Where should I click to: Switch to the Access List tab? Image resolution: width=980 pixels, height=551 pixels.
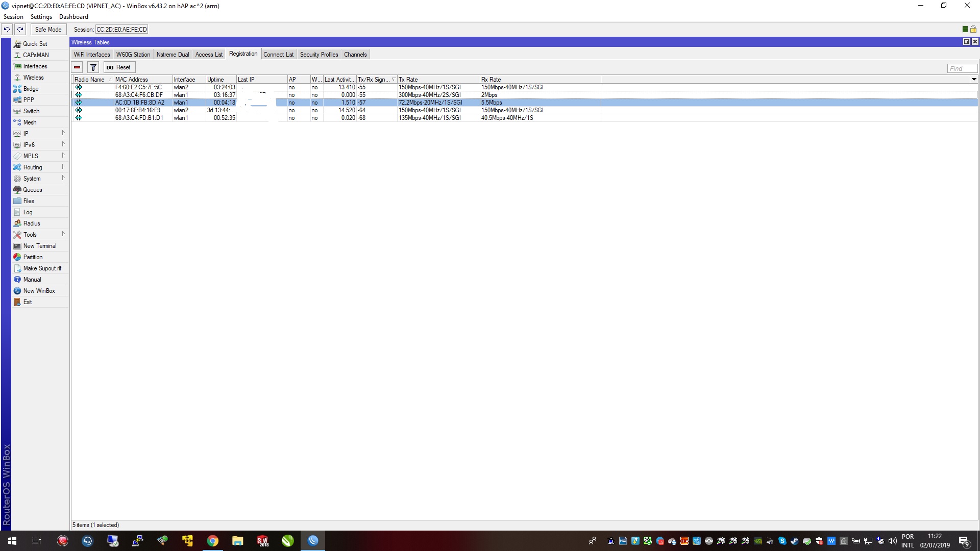click(209, 55)
